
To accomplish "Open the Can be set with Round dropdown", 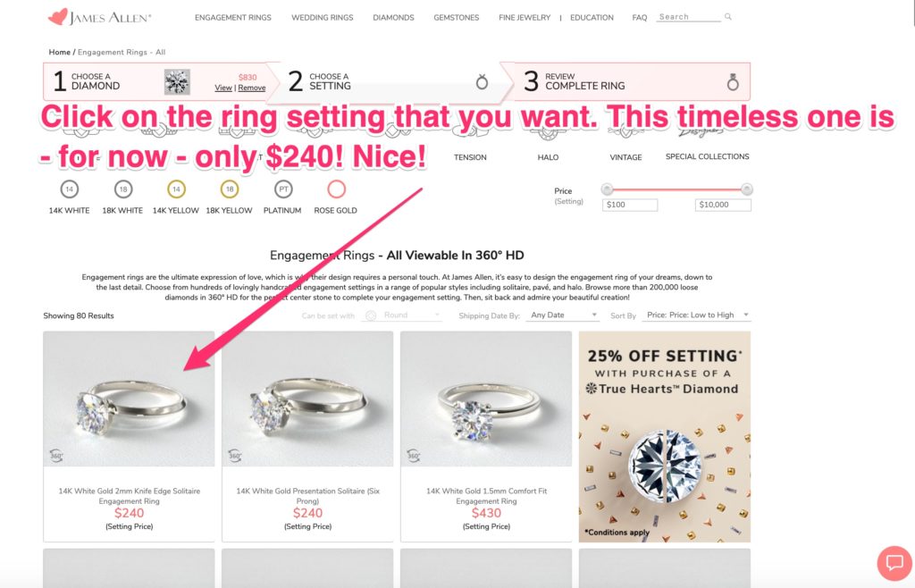I will coord(401,315).
